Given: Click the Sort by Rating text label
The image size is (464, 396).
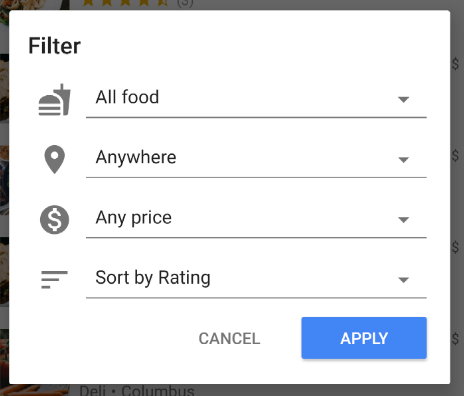Looking at the screenshot, I should click(x=153, y=278).
